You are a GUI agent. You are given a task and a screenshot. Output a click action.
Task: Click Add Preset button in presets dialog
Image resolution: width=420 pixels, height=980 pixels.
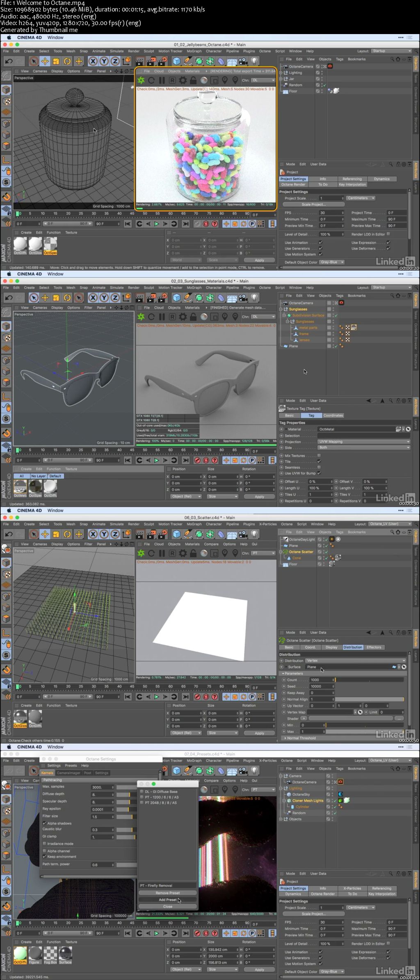tap(168, 900)
